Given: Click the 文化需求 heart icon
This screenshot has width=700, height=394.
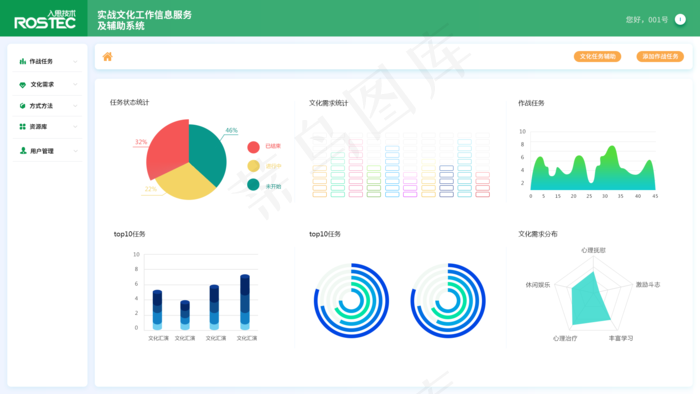Looking at the screenshot, I should [x=22, y=84].
